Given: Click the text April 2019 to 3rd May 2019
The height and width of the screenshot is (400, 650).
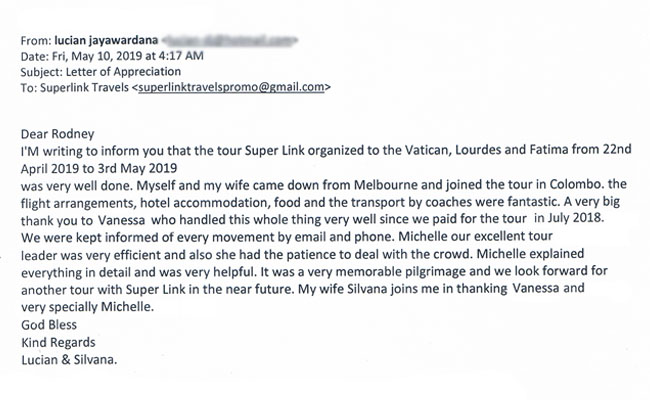Looking at the screenshot, I should [99, 168].
